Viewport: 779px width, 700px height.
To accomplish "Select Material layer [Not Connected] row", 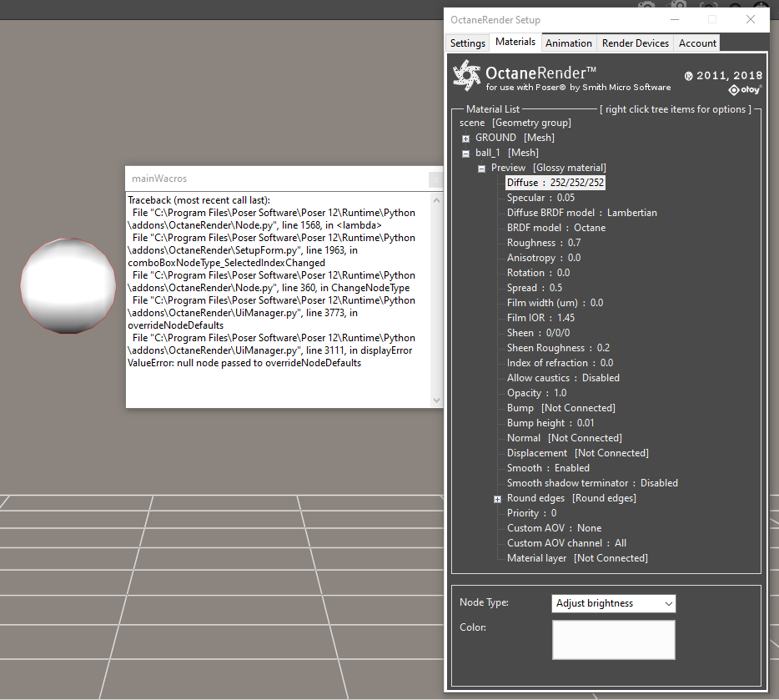I will [577, 558].
